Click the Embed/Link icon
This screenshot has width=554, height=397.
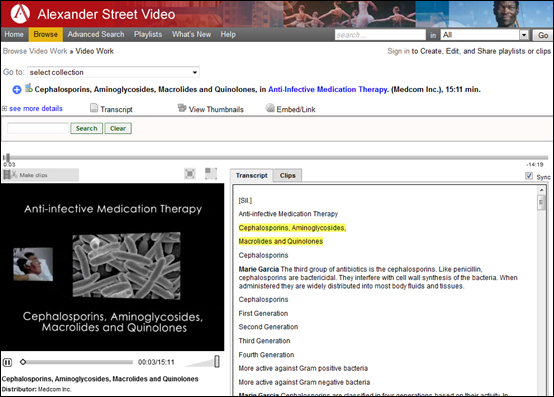(270, 108)
